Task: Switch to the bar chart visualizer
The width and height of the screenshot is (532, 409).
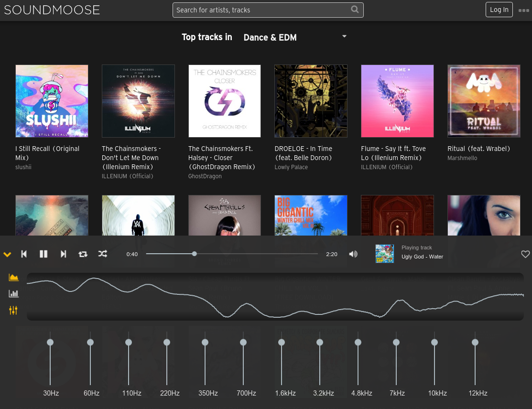Action: coord(13,294)
